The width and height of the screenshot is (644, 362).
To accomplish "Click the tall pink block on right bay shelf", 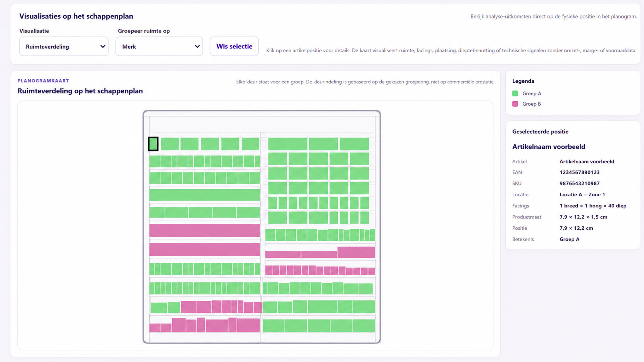I will [x=356, y=252].
